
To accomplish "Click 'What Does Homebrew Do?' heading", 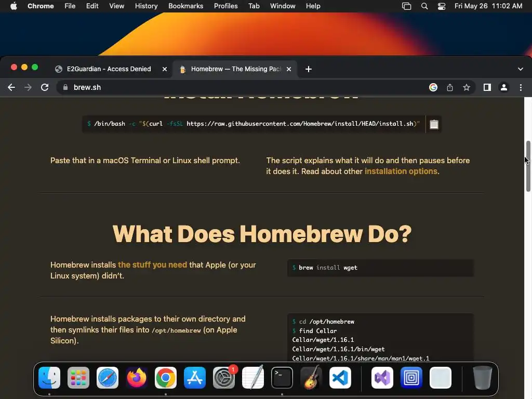I will pyautogui.click(x=262, y=234).
